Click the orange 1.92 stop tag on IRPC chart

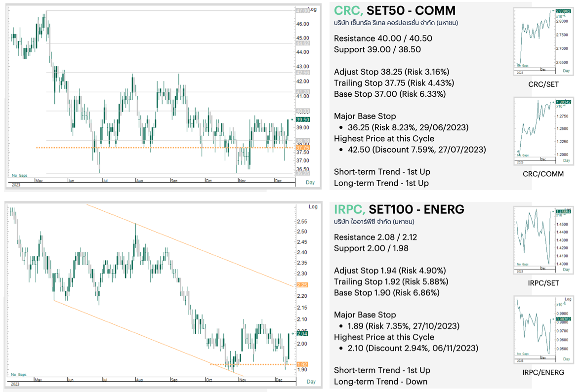302,364
